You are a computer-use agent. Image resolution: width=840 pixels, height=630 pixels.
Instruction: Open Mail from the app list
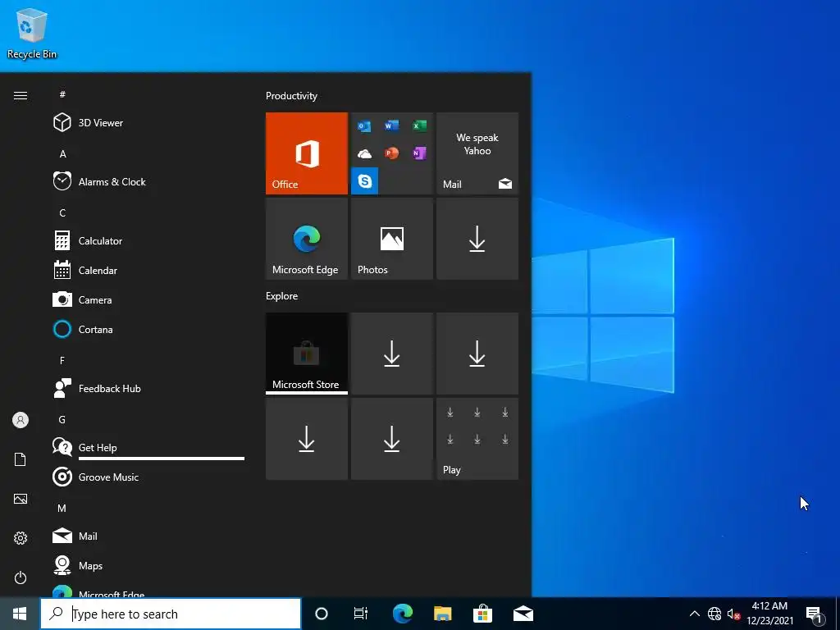[x=148, y=536]
